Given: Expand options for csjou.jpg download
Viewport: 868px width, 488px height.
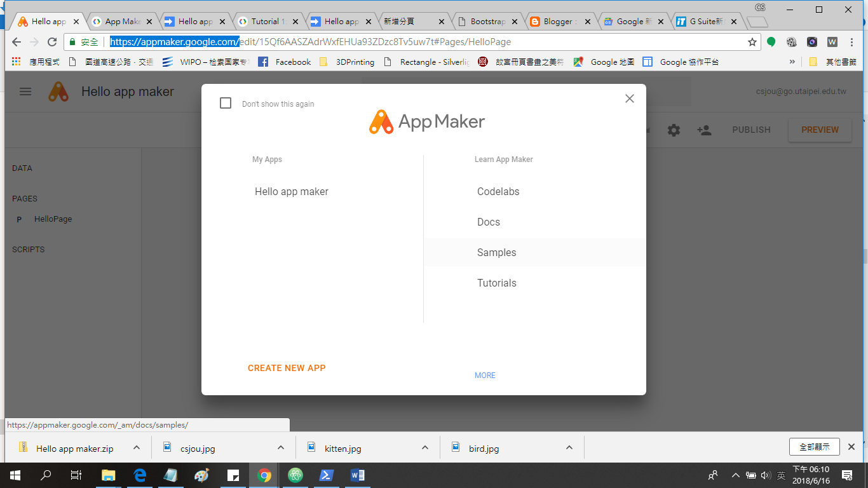Looking at the screenshot, I should [x=281, y=447].
